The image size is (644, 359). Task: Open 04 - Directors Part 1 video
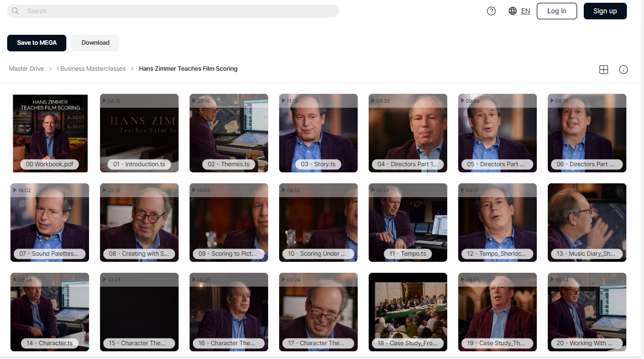pyautogui.click(x=408, y=133)
